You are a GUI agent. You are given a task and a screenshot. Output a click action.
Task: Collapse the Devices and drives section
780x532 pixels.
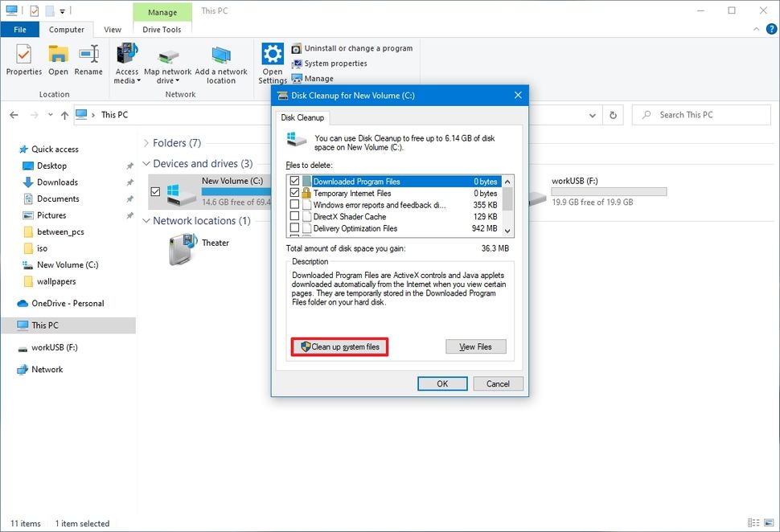146,163
